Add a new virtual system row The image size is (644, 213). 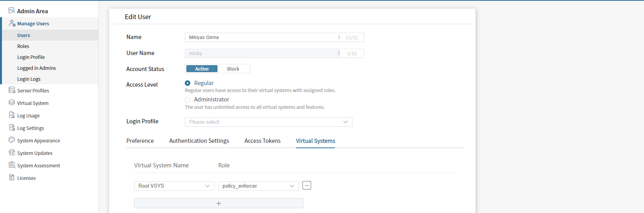pyautogui.click(x=218, y=203)
